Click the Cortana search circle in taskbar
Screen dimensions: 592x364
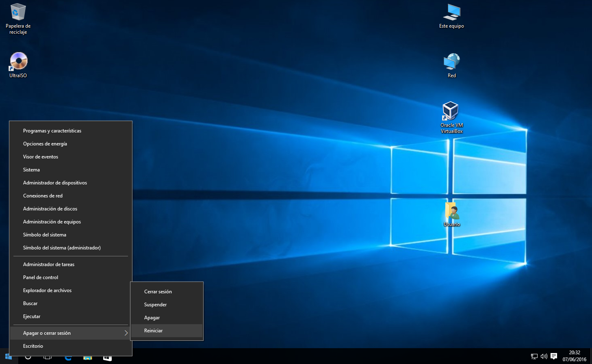tap(28, 357)
